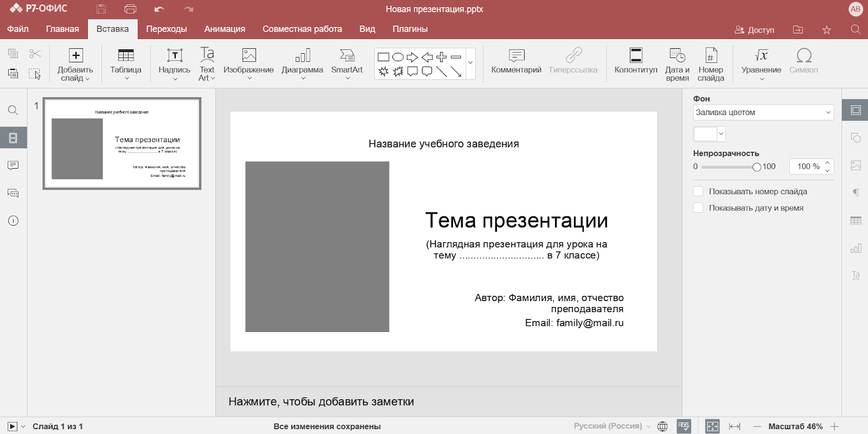868x434 pixels.
Task: Open the Файл menu tab
Action: point(18,29)
